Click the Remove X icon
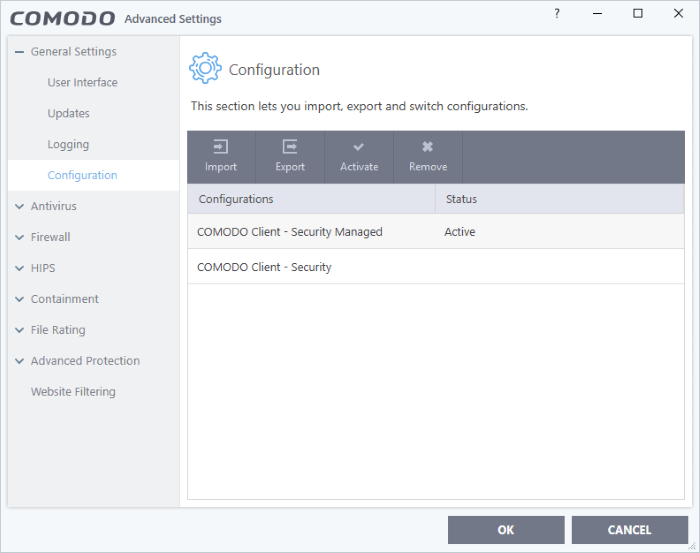700x553 pixels. click(x=428, y=146)
